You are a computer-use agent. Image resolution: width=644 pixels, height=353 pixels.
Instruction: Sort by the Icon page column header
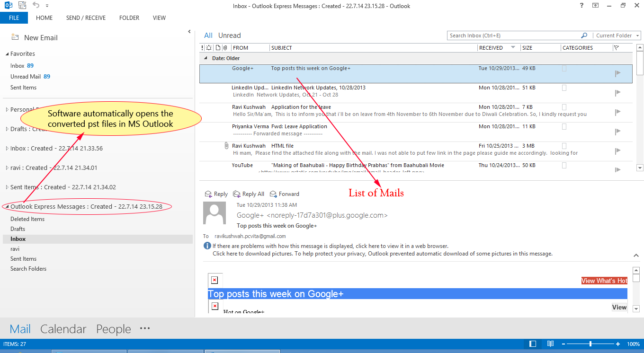[x=218, y=48]
